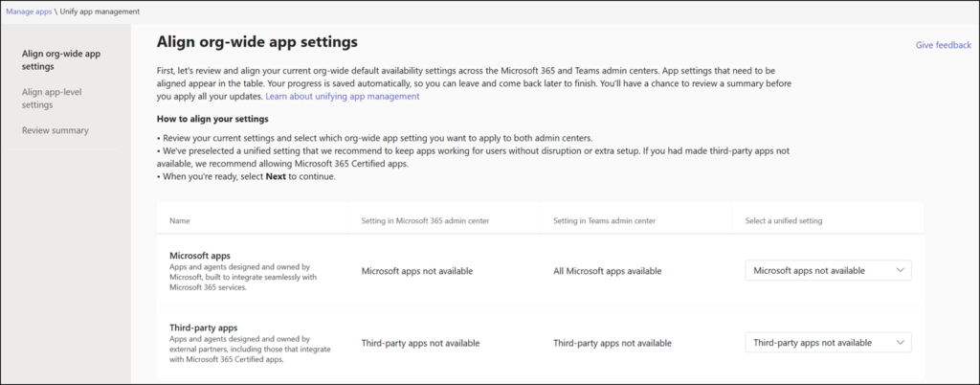Viewport: 980px width, 385px height.
Task: Click Setting in Teams admin center header
Action: 605,220
